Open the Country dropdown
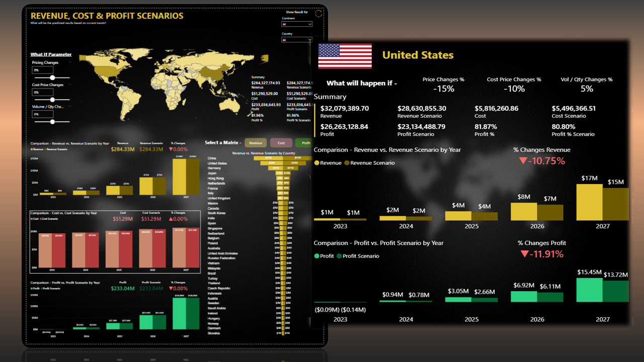Screen dimensions: 644x362 (297, 40)
